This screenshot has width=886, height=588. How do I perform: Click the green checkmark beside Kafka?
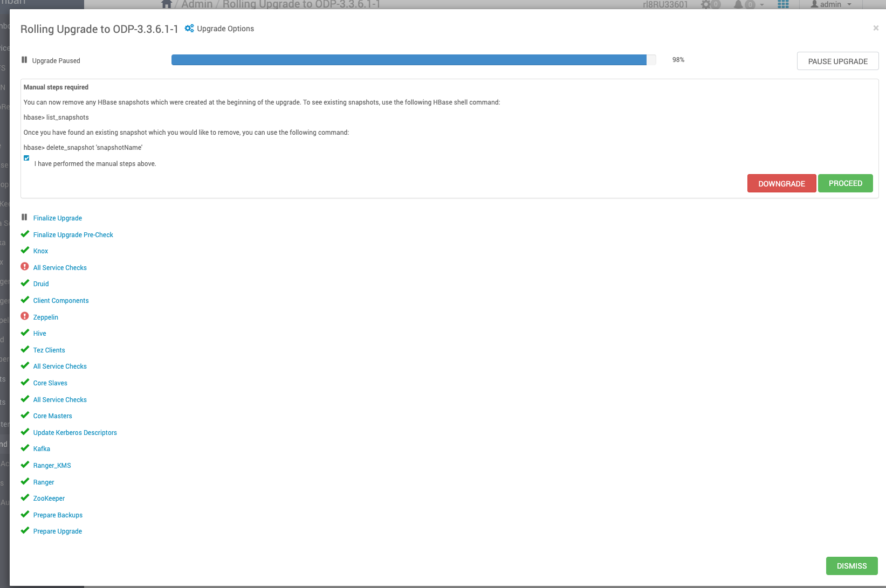tap(25, 448)
